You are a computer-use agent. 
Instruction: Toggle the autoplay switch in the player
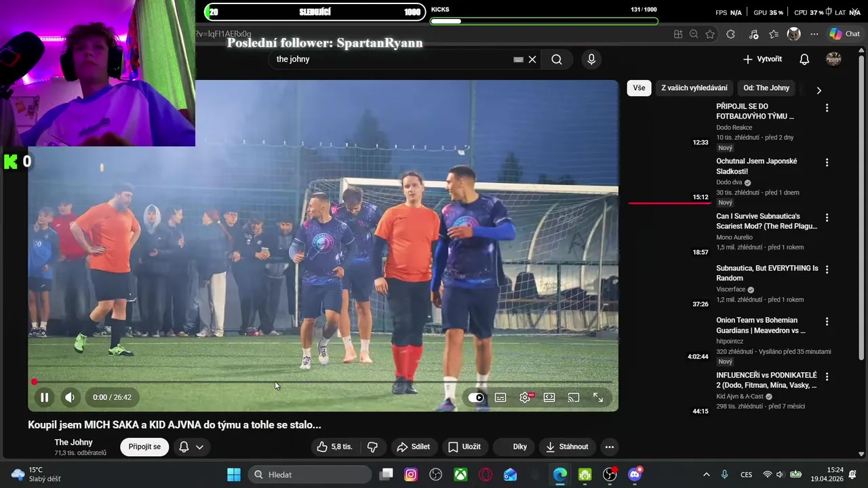point(476,398)
